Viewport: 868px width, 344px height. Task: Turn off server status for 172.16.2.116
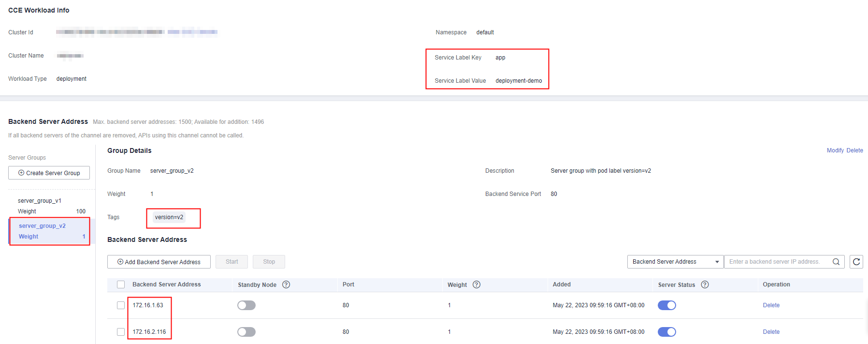pyautogui.click(x=667, y=332)
